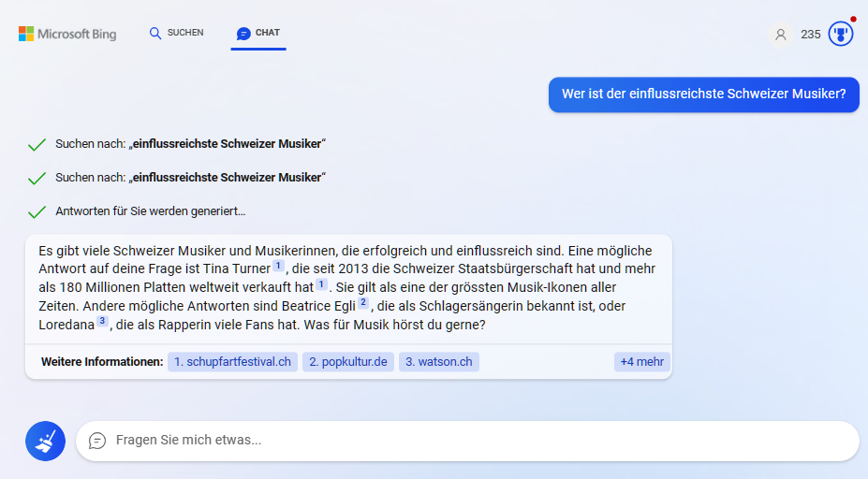Open the user profile avatar icon
This screenshot has height=479, width=868.
pos(781,35)
